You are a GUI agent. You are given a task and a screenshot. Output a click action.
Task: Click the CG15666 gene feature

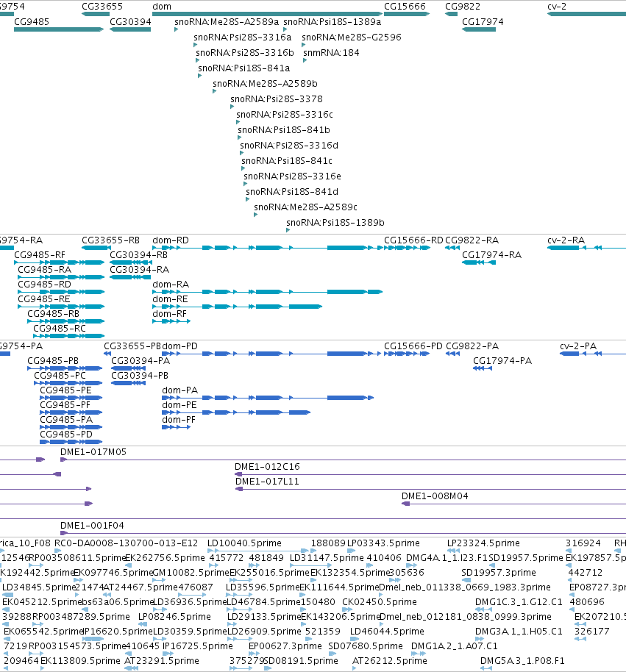[407, 14]
